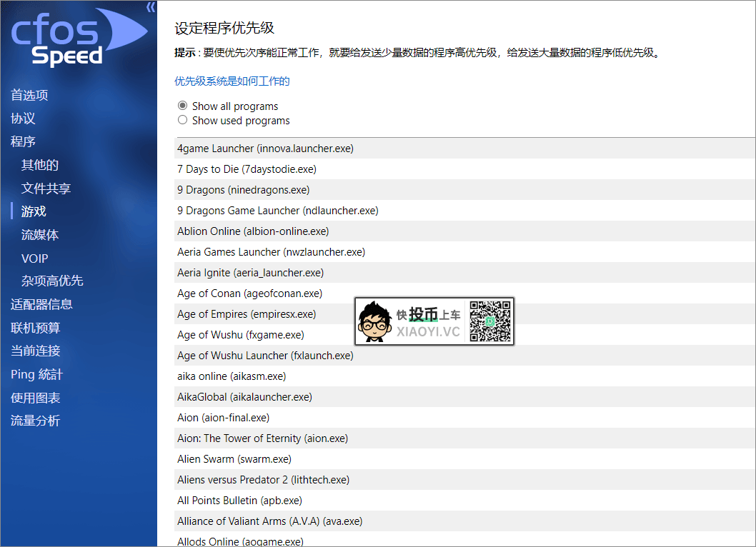Select the 4game Launcher (innova.launcher.exe) row
The width and height of the screenshot is (756, 547).
tap(464, 149)
